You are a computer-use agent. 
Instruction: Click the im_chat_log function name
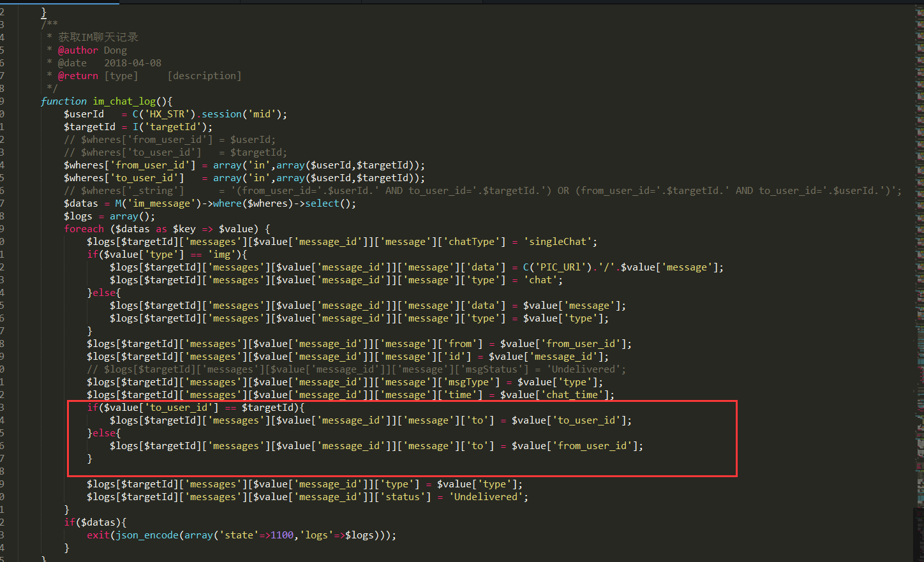pyautogui.click(x=124, y=101)
